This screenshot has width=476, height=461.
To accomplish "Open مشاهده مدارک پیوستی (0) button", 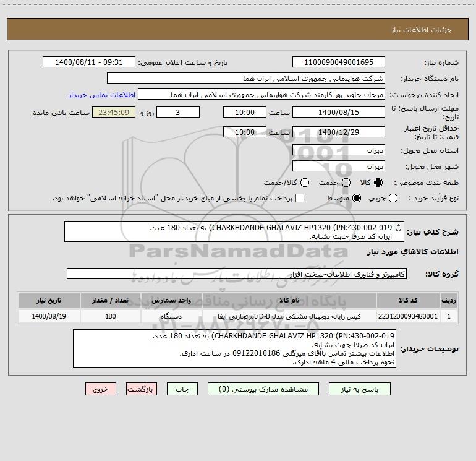I will pos(263,389).
